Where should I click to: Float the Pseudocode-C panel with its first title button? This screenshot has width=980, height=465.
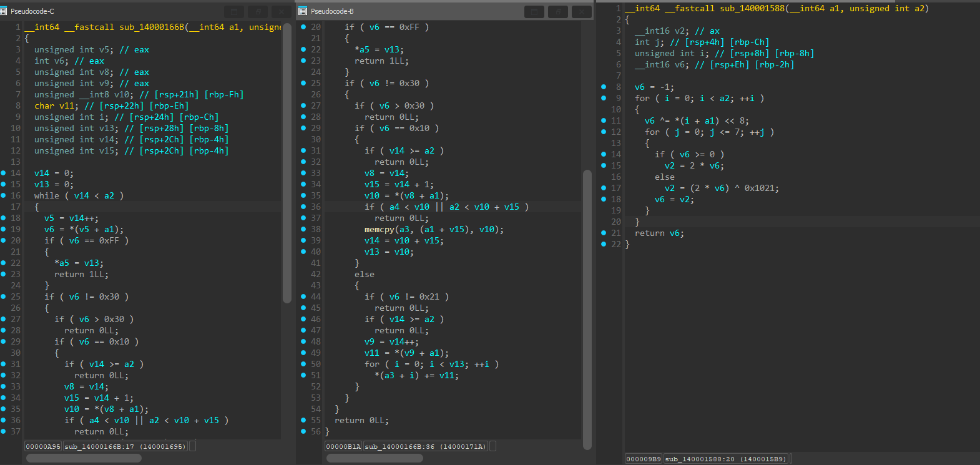coord(234,11)
